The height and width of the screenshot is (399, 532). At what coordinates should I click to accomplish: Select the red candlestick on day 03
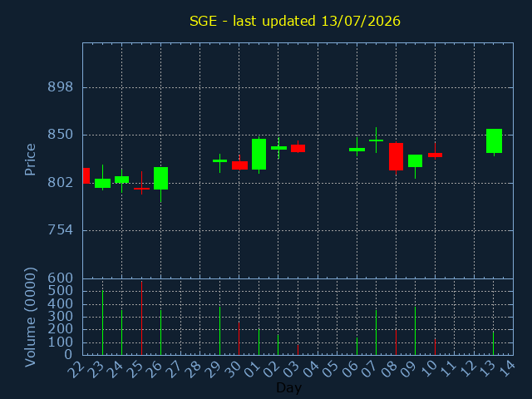click(298, 148)
